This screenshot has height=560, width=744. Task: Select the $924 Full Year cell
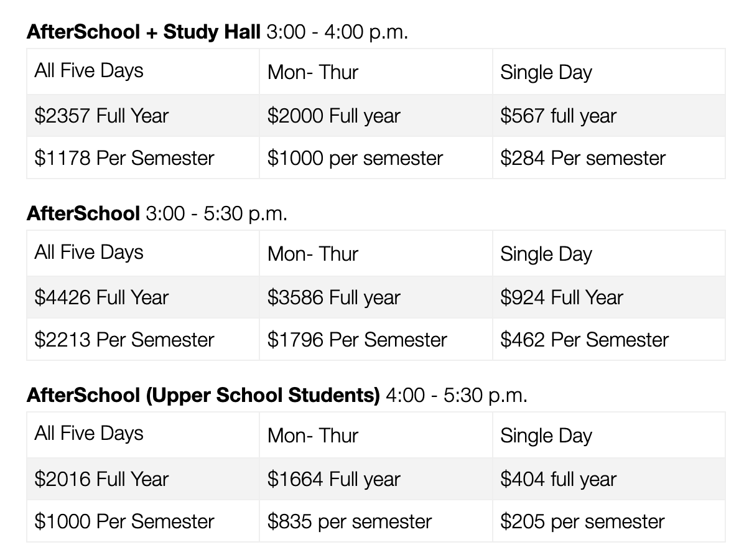coord(609,297)
